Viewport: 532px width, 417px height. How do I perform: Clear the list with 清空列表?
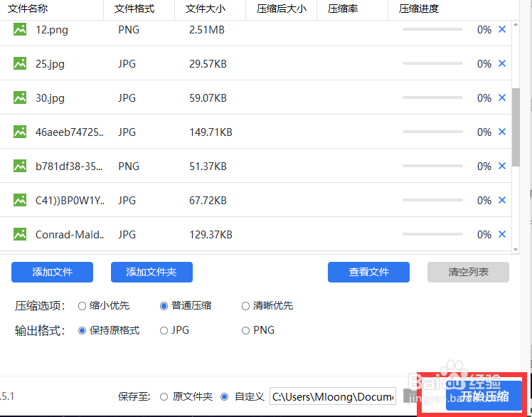tap(468, 272)
